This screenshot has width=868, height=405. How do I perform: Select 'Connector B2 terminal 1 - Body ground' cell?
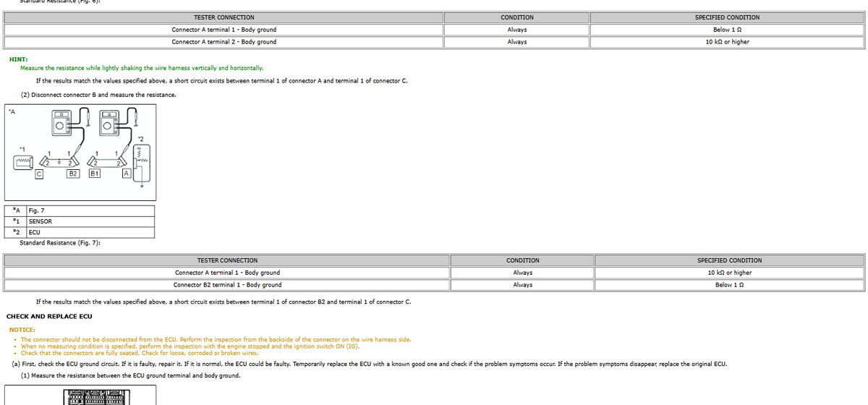(227, 285)
